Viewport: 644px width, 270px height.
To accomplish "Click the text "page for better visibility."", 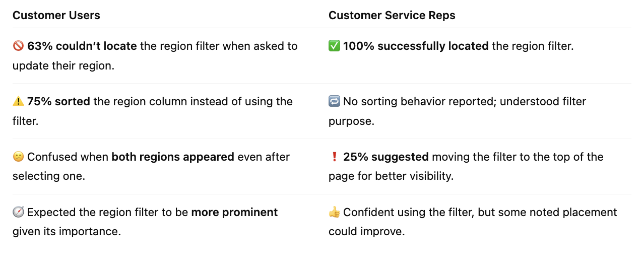I will 391,177.
